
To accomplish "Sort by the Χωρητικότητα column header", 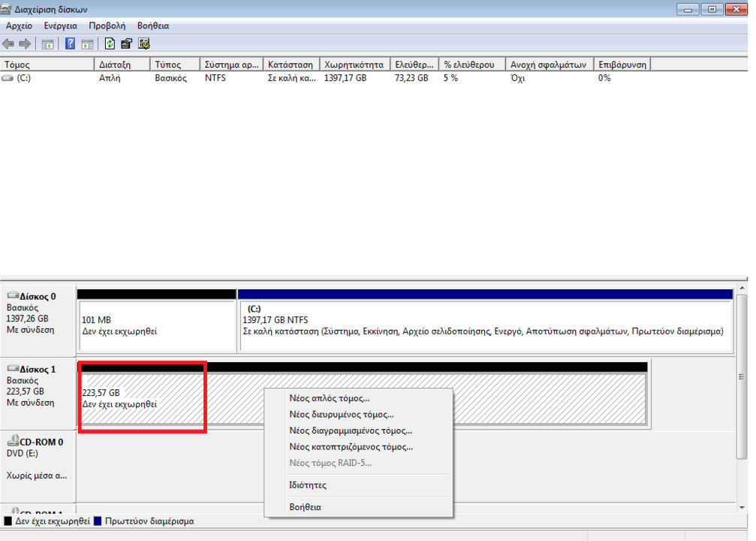I will 355,65.
